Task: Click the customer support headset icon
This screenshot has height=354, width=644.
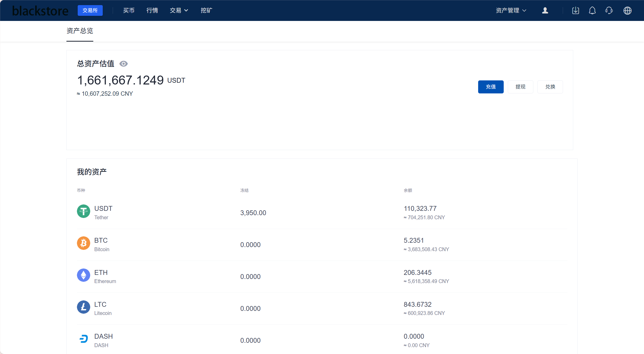Action: pos(609,10)
